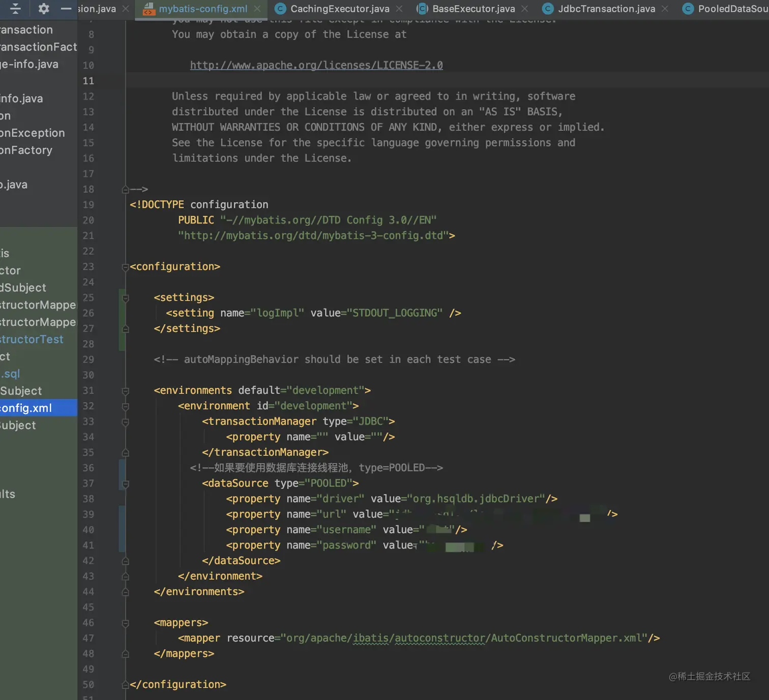
Task: Click line number 47 in the gutter
Action: (88, 638)
